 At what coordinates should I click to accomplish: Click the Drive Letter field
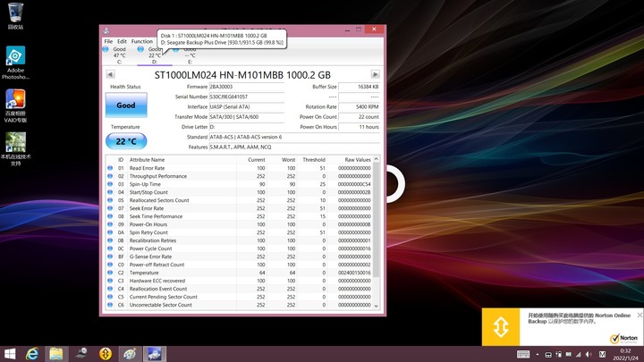(x=247, y=127)
